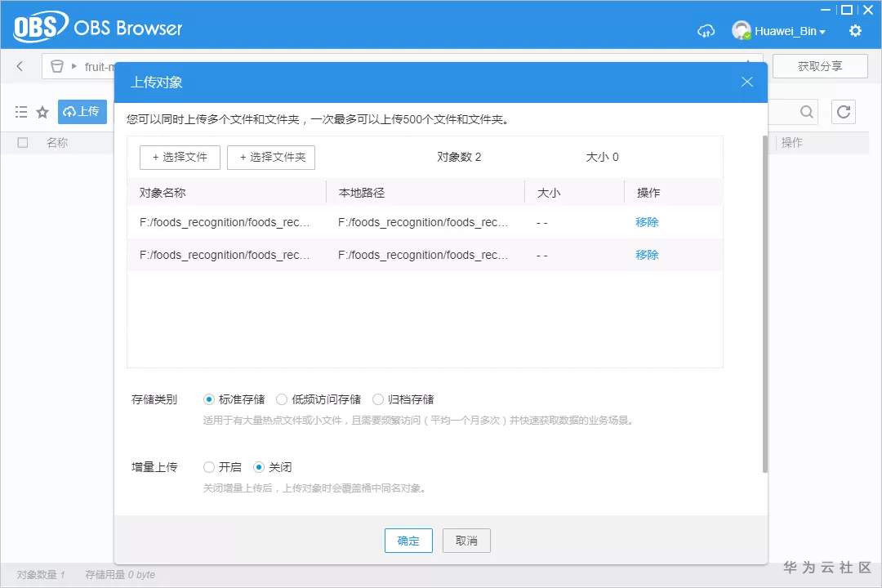Select 标准存储 storage class
The height and width of the screenshot is (588, 882).
[209, 399]
